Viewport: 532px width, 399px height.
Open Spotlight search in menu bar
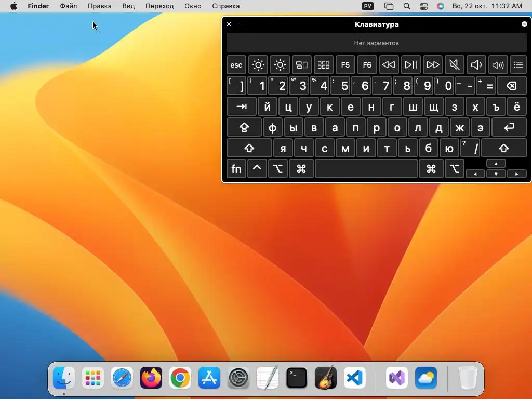(x=406, y=6)
